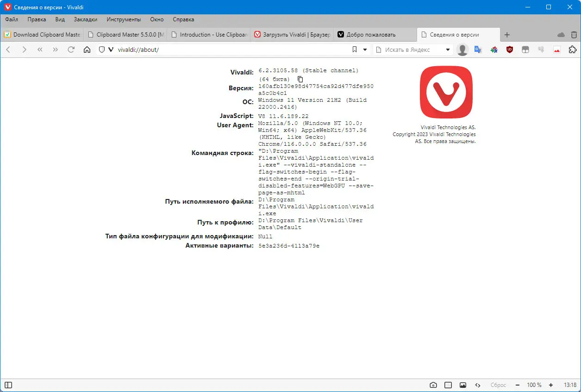
Task: Open a new tab with plus button
Action: pos(507,35)
